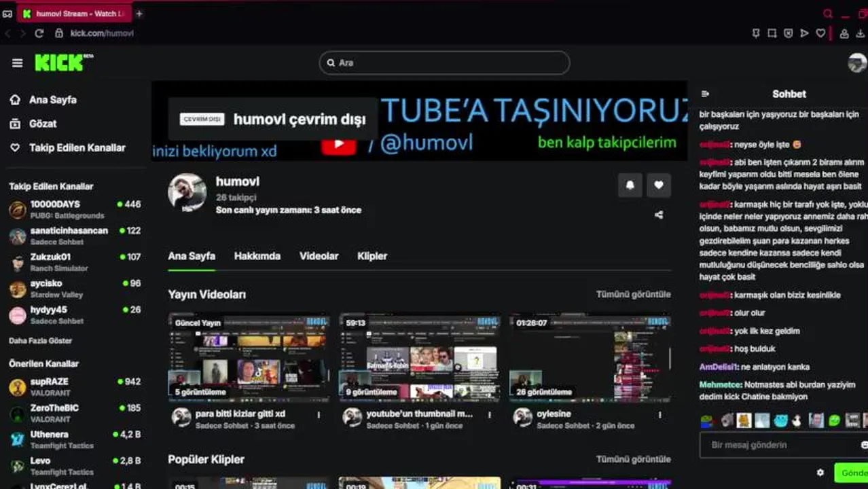
Task: Click the browser pin icon
Action: 756,33
